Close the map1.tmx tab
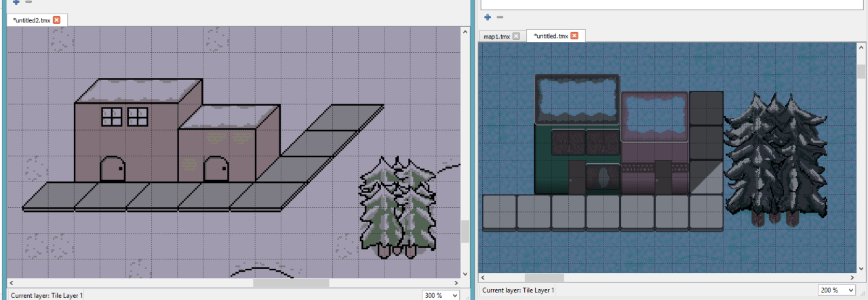Viewport: 868px width, 300px height. tap(516, 36)
